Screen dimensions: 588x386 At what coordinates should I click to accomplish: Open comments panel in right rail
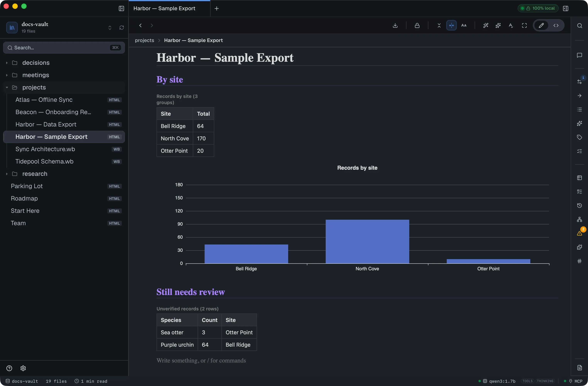point(579,55)
